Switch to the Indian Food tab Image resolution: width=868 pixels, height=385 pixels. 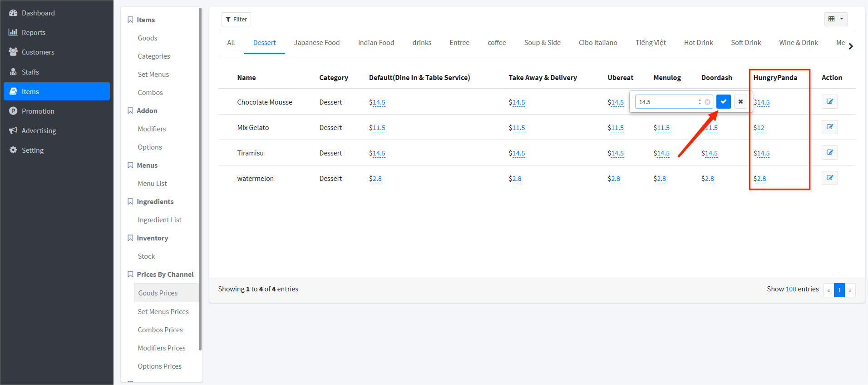(376, 43)
